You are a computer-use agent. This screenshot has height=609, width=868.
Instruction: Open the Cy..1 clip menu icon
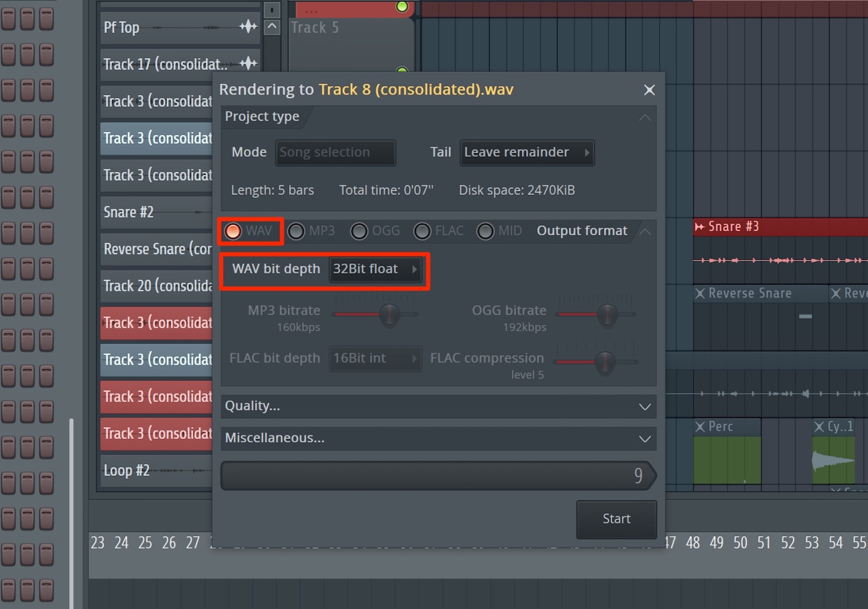coord(819,427)
